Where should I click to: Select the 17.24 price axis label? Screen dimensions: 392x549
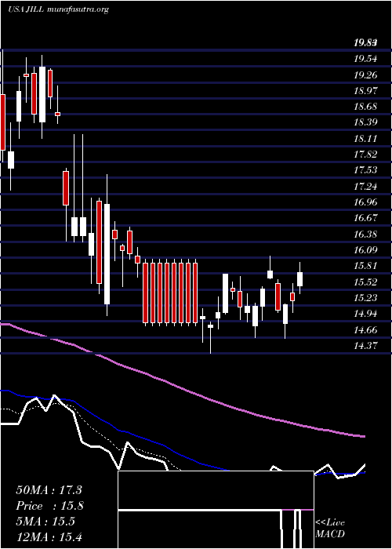[365, 187]
